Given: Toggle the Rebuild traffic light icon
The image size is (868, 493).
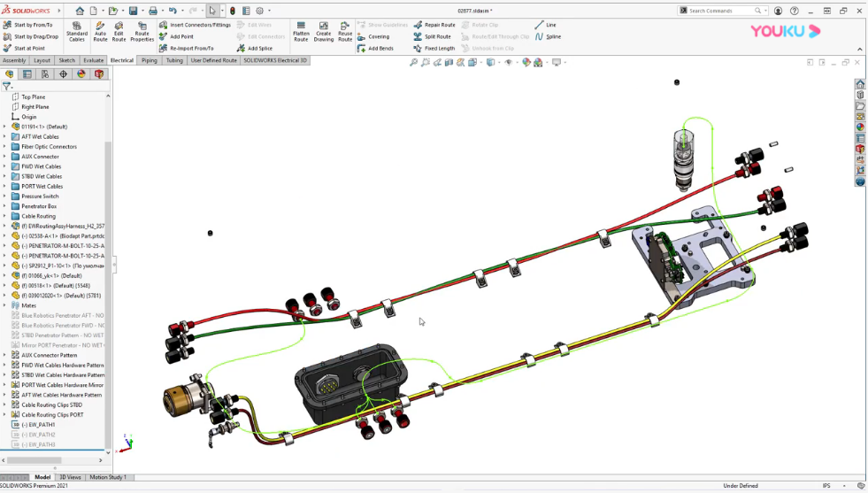Looking at the screenshot, I should 233,11.
